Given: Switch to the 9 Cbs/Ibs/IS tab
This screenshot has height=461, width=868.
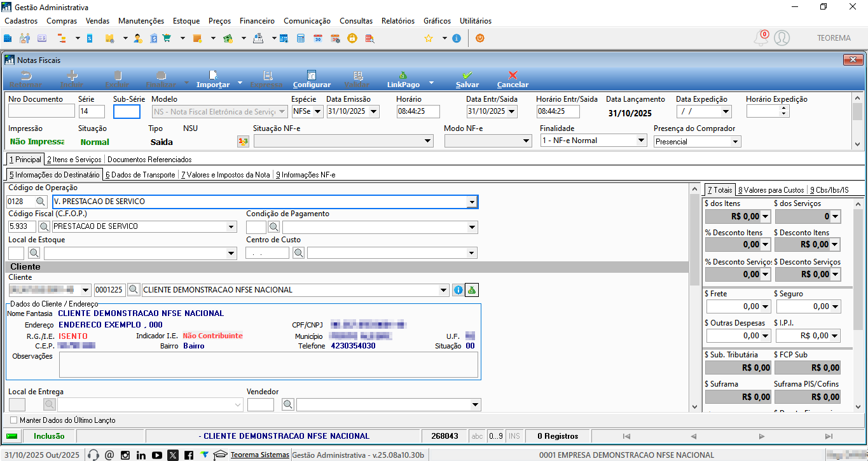Looking at the screenshot, I should [829, 189].
